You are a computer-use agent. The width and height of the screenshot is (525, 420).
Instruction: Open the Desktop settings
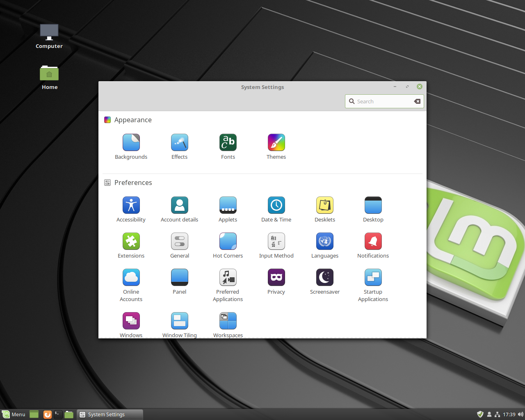[x=373, y=210]
